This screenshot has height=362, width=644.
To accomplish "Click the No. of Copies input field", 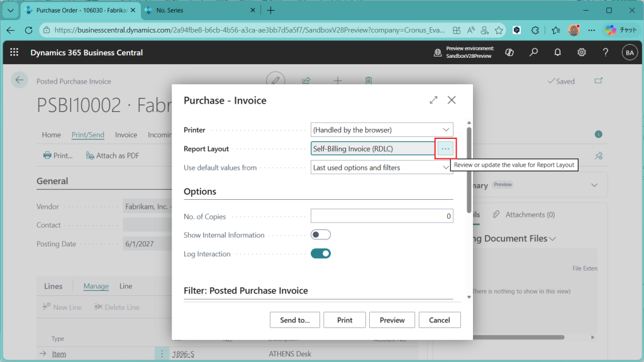I will click(x=382, y=216).
